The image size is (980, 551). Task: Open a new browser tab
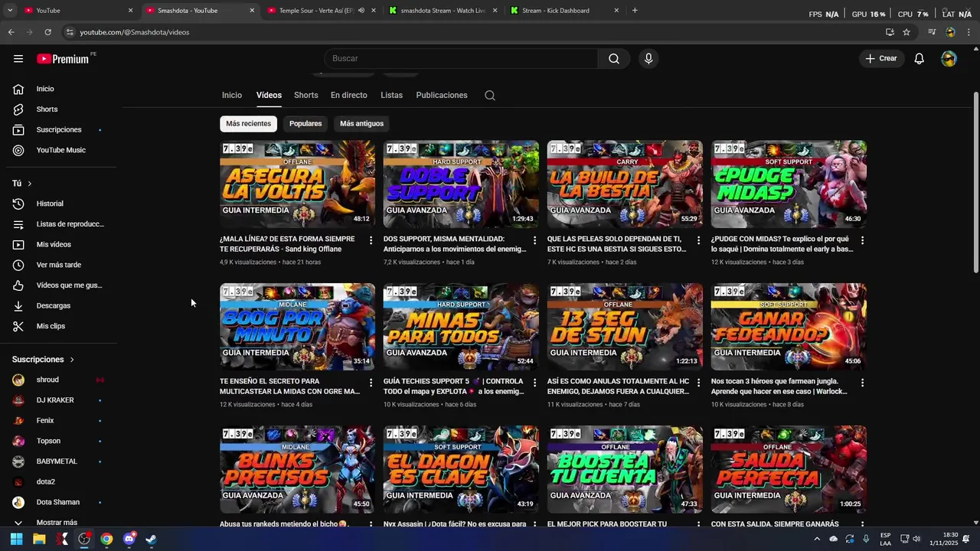[635, 11]
